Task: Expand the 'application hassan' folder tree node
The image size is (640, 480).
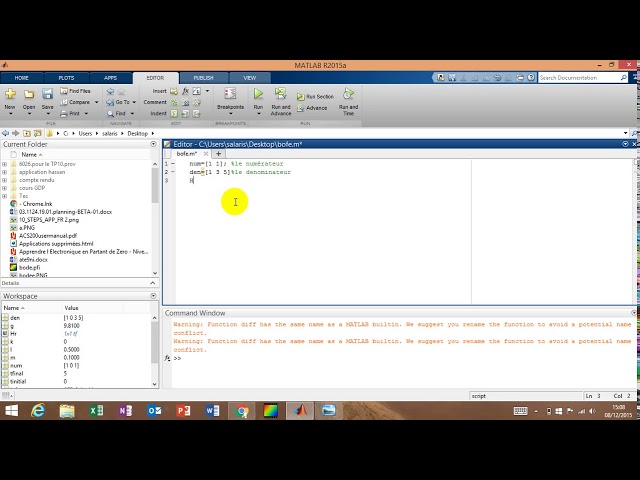Action: tap(4, 172)
